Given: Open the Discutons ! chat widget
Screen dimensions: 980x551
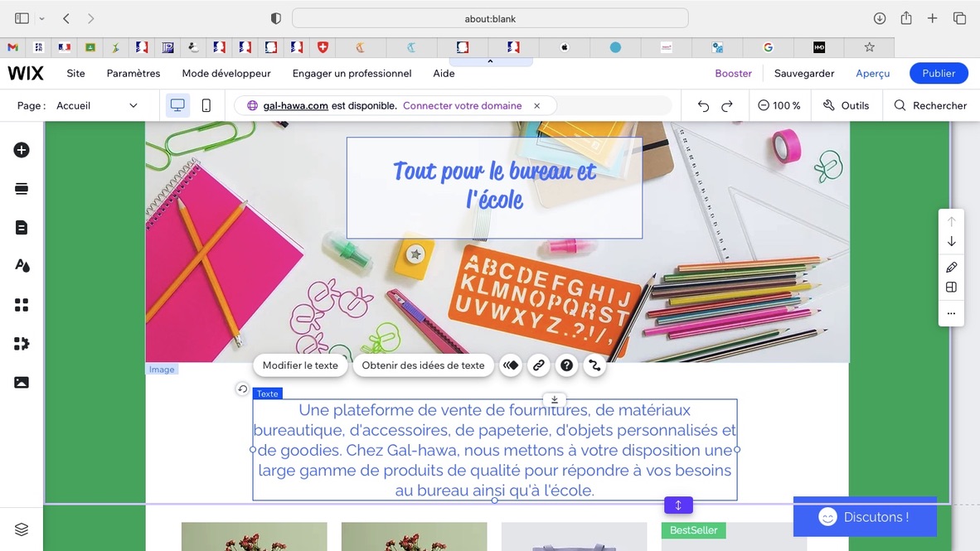Looking at the screenshot, I should (x=865, y=517).
